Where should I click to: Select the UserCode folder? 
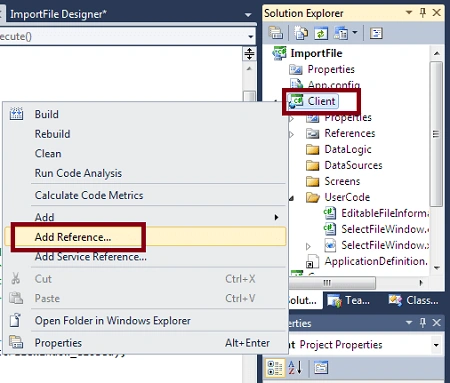(347, 197)
